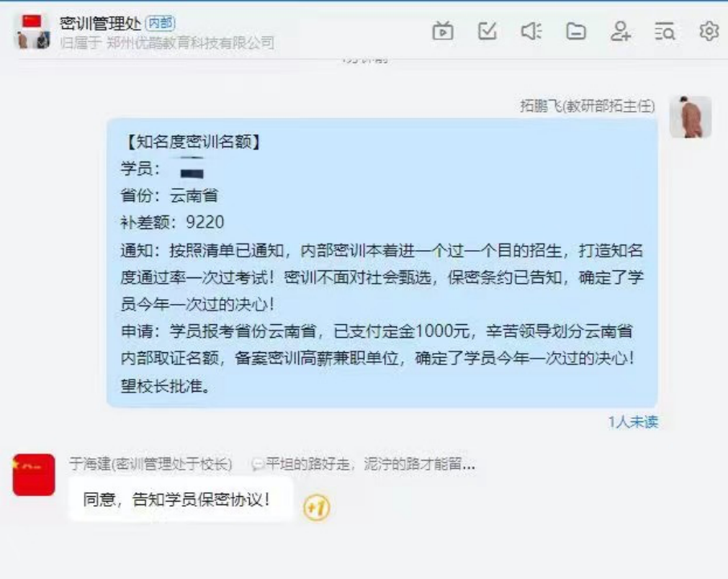Click the 同意，告知学员保密协议 reply bubble

pyautogui.click(x=181, y=499)
